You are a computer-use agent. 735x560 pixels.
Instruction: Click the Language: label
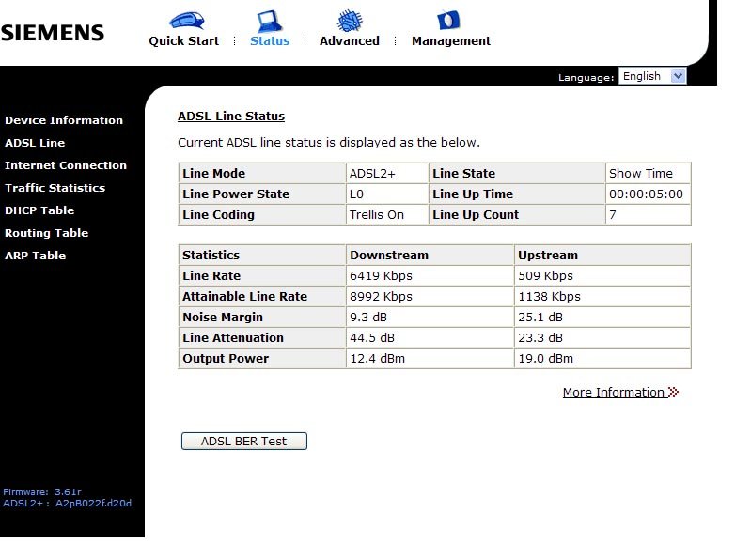point(586,78)
